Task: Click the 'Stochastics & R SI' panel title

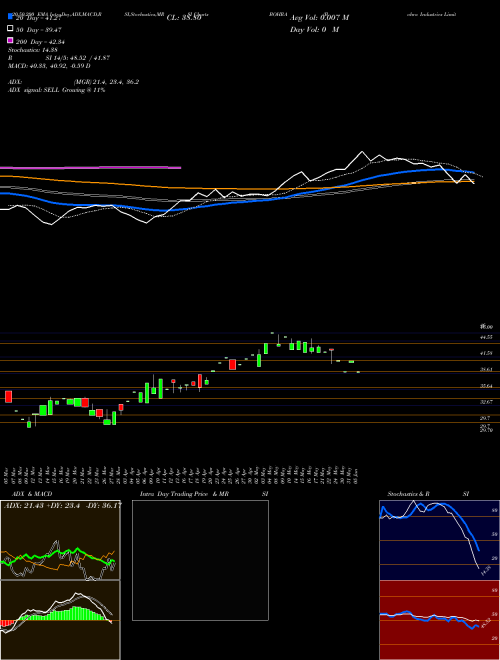Action: tap(428, 494)
